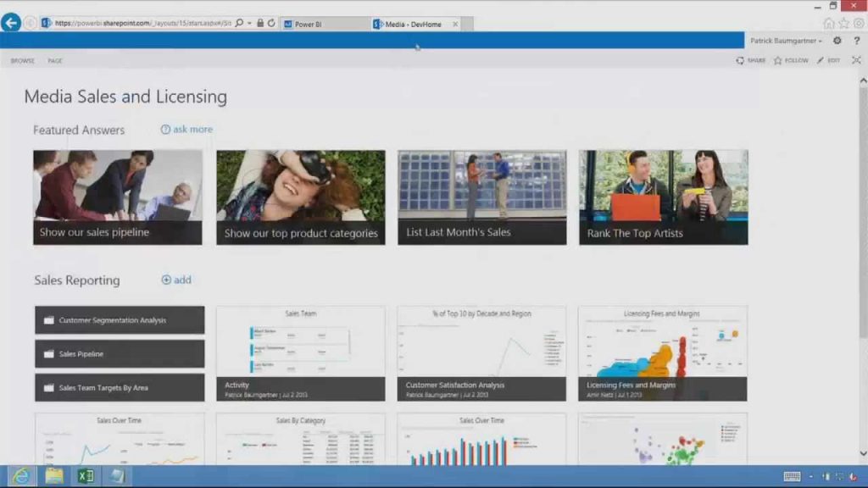Open focus mode with the full-screen icon

856,60
